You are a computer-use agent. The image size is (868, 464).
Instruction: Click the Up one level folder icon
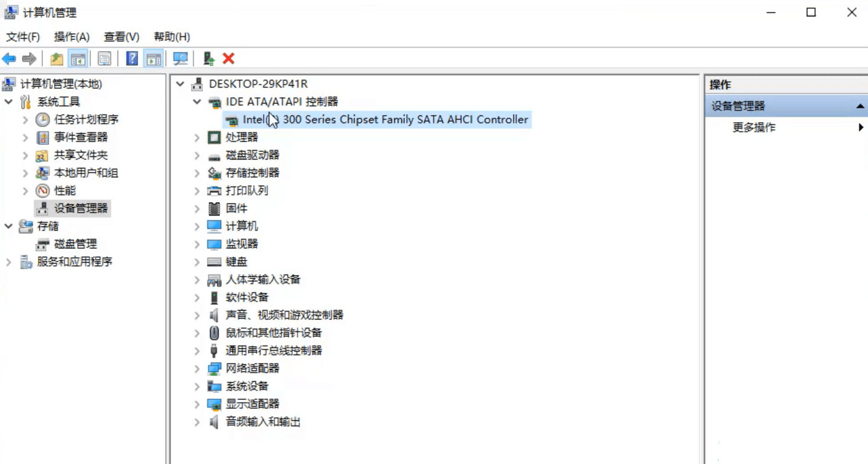57,59
